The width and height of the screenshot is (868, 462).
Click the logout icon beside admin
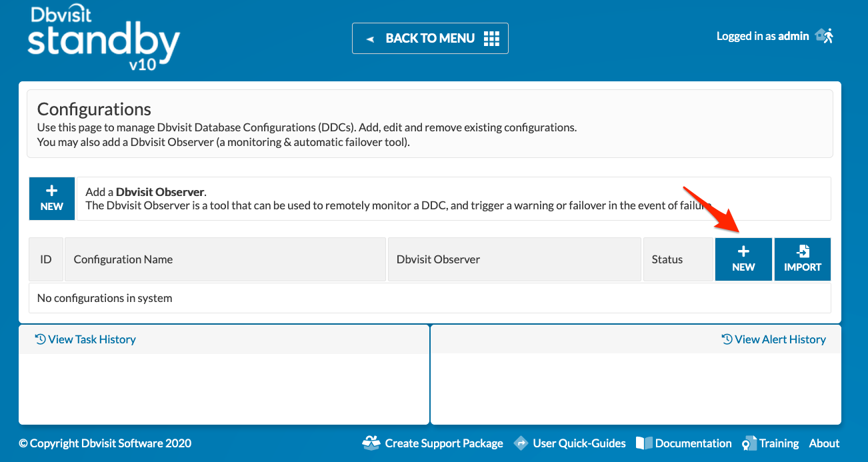(825, 36)
